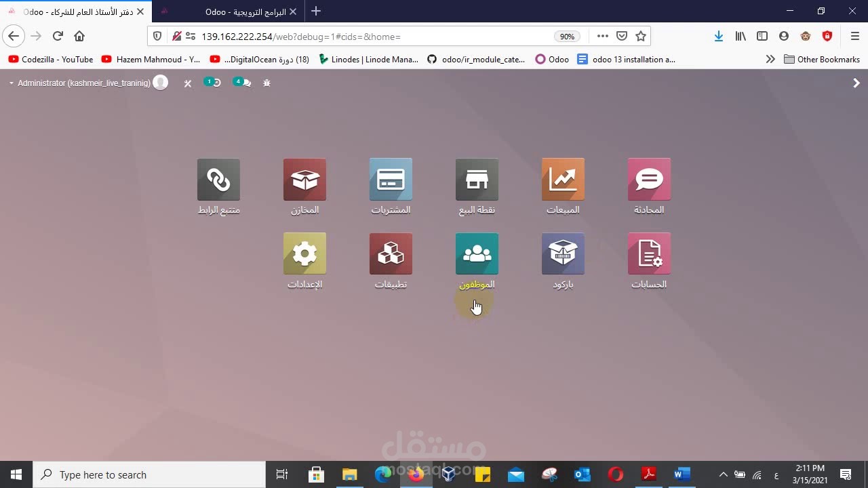Open the DigitalOcean دورة bookmark

coord(260,60)
